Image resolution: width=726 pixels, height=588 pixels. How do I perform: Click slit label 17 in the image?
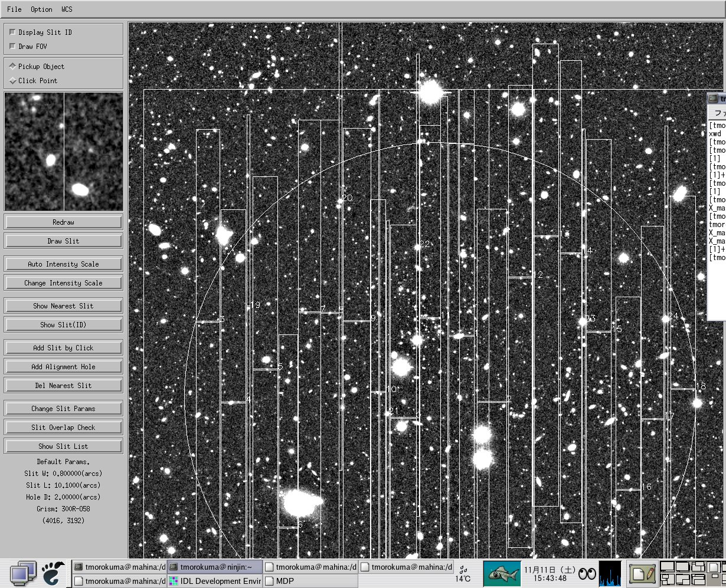[669, 416]
